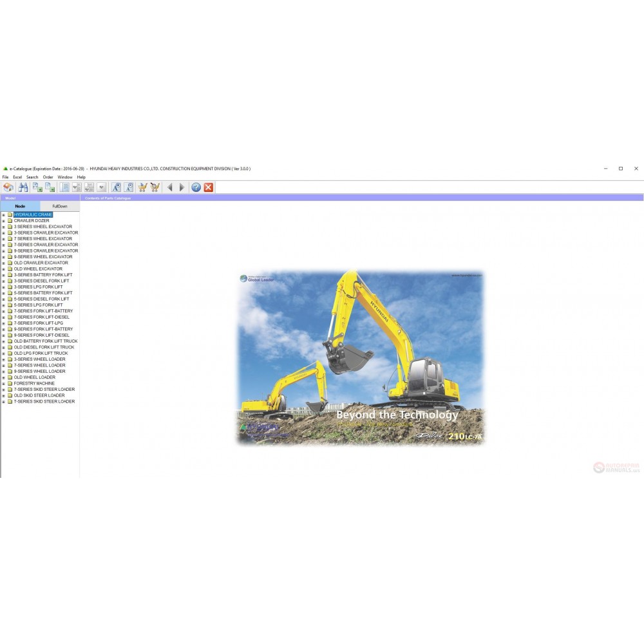Click folder icon beside OLD WHEEL LOADER
Viewport: 644px width, 644px height.
click(10, 377)
